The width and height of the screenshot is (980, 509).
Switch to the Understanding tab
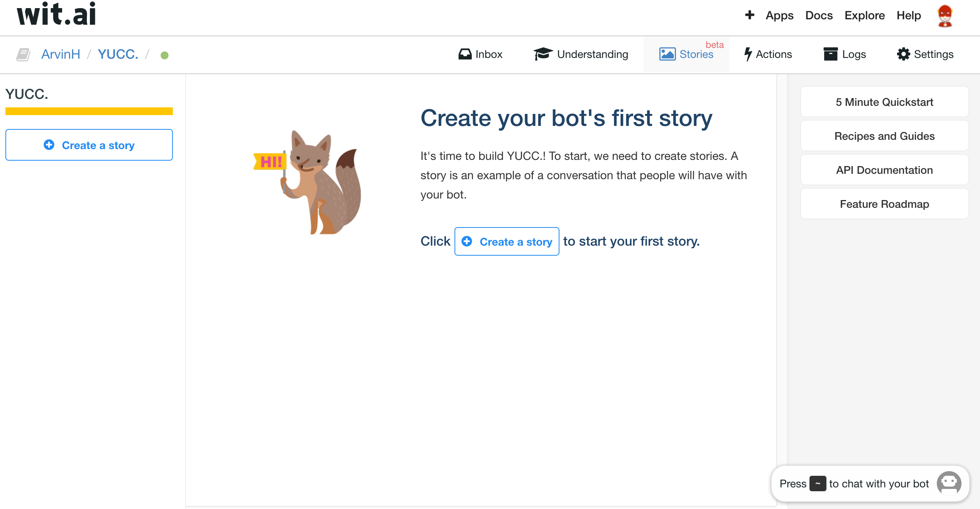point(581,54)
